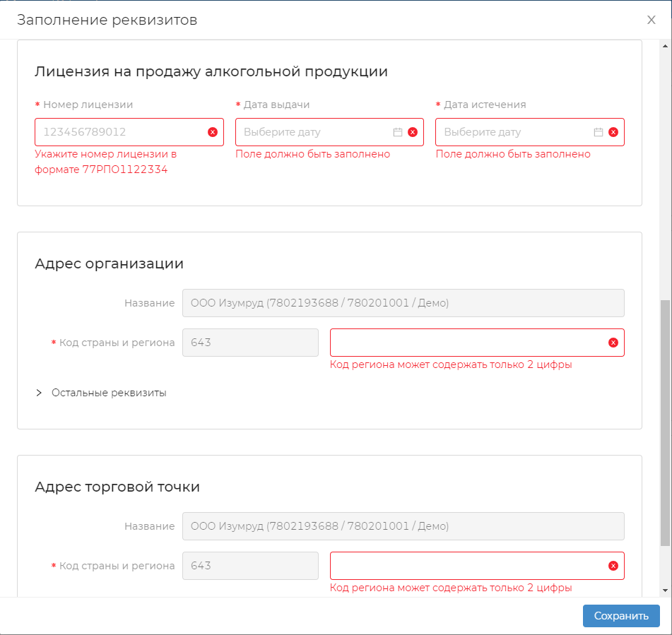The height and width of the screenshot is (635, 672).
Task: Click error icon in trading point region code field
Action: click(x=613, y=566)
